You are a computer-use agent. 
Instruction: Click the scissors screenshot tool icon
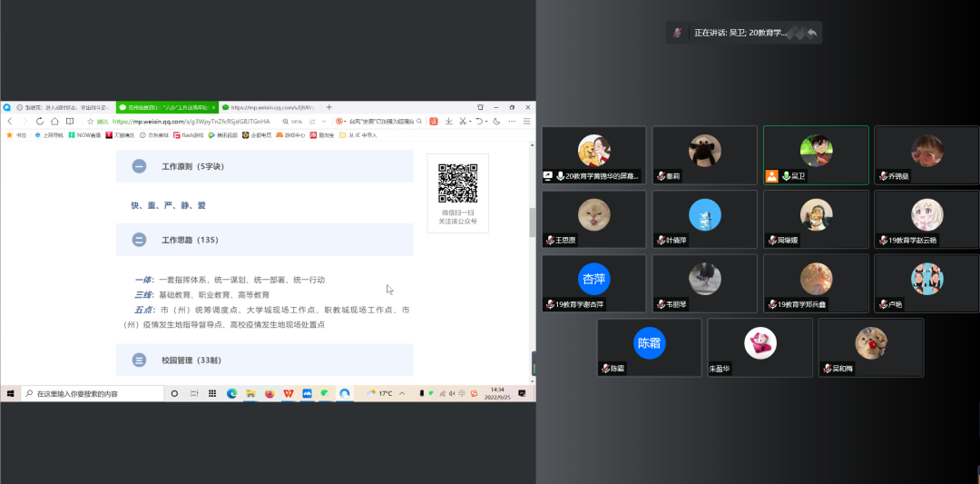tap(463, 121)
